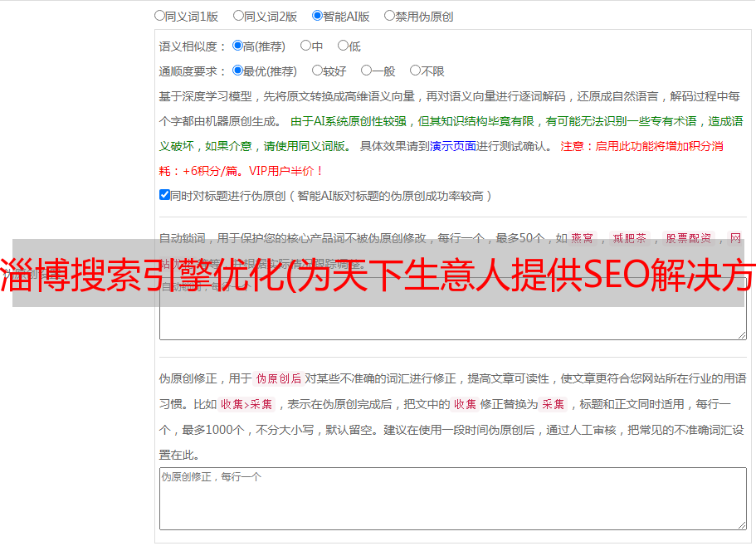756x546 pixels.
Task: Toggle 同时对标题进行伪原创 checkbox
Action: point(164,195)
